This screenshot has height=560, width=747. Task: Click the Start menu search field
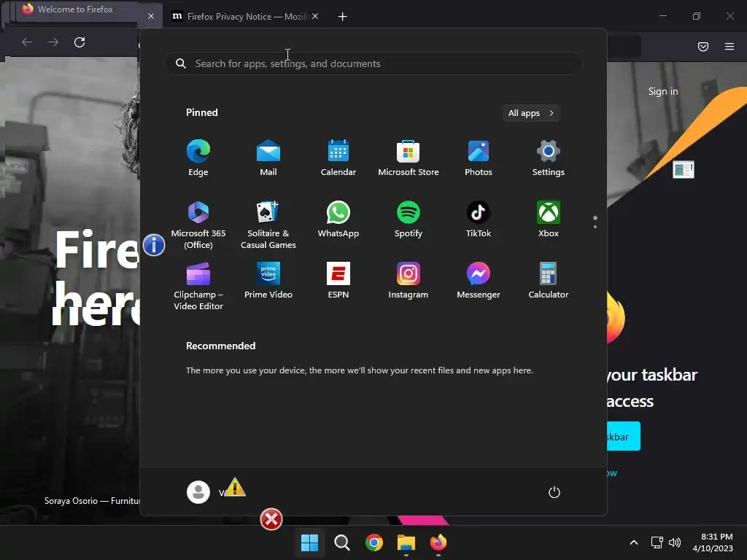pos(373,63)
